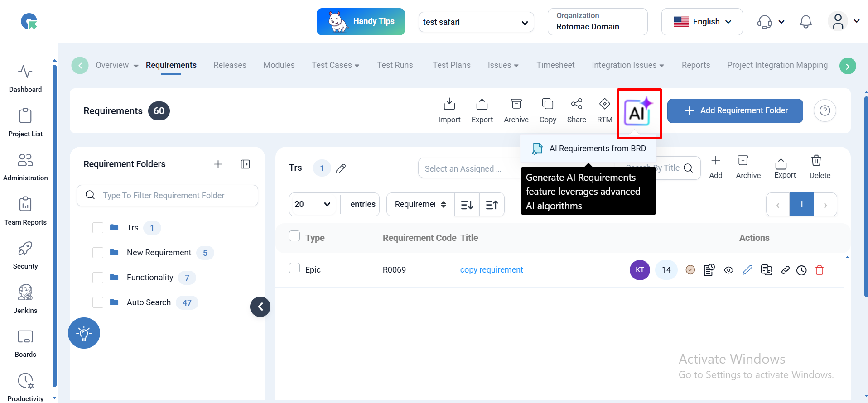View requirement R0069 with the eye icon
This screenshot has width=868, height=403.
pos(728,270)
